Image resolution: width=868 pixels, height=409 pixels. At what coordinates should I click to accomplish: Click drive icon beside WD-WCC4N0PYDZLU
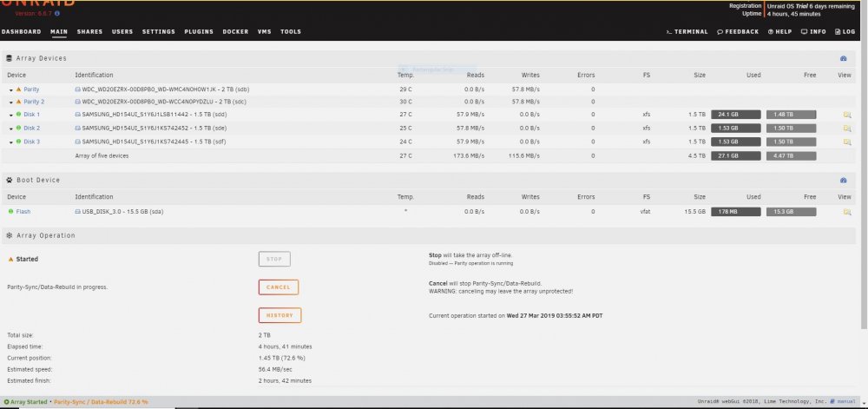pos(78,102)
